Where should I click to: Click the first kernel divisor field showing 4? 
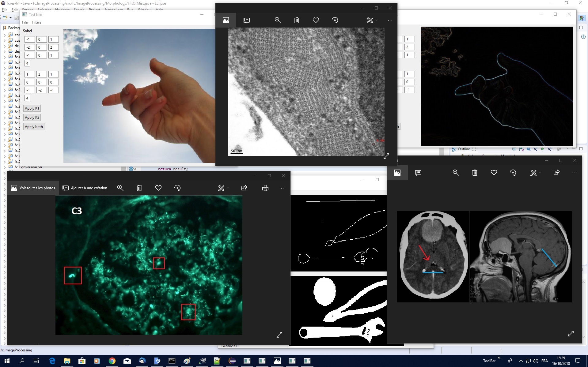pyautogui.click(x=27, y=63)
